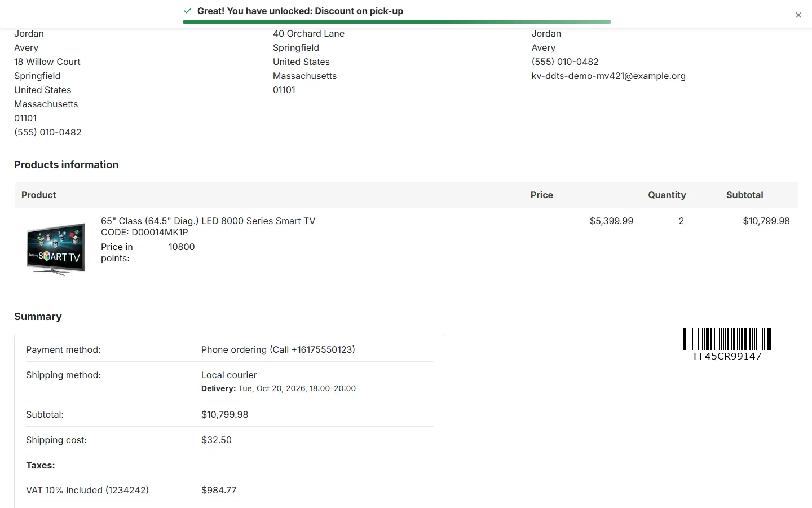This screenshot has height=508, width=812.
Task: Open the 65" Class LED 8000 Series Smart TV link
Action: 208,221
